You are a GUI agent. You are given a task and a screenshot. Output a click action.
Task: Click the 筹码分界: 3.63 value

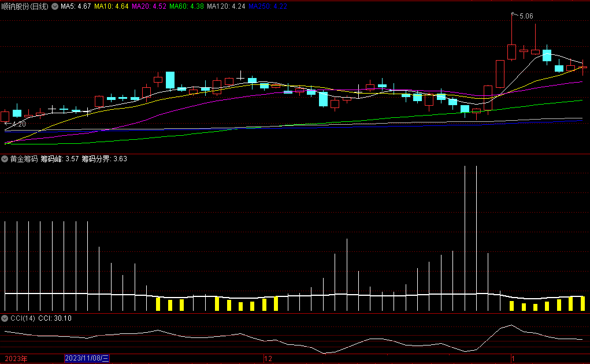pos(105,159)
